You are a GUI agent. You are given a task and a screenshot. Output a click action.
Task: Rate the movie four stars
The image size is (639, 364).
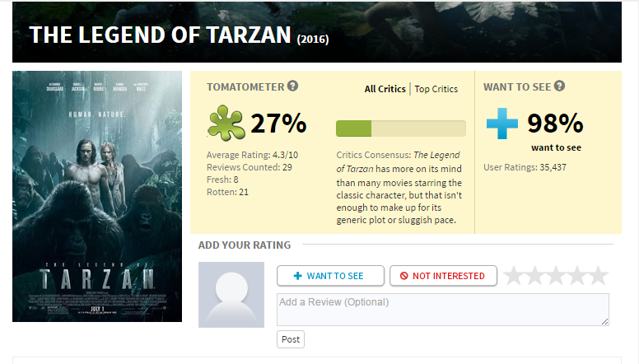coord(577,276)
